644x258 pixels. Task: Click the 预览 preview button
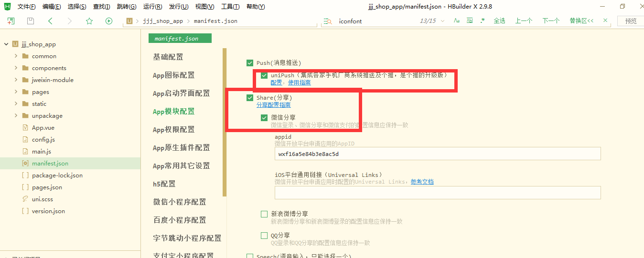pos(631,21)
